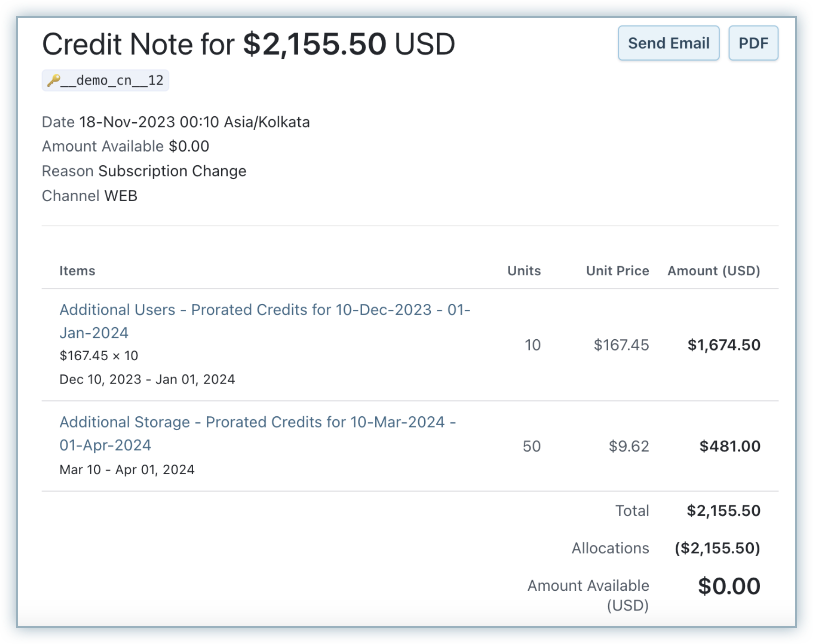Click the key icon beside the credit note ID
813x644 pixels.
tap(53, 80)
